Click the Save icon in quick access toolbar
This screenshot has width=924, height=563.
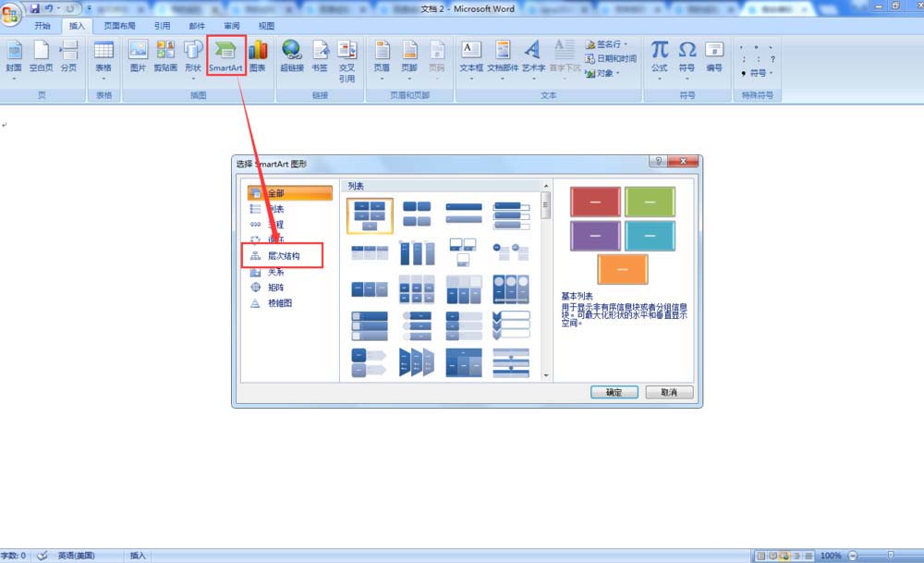click(x=34, y=8)
